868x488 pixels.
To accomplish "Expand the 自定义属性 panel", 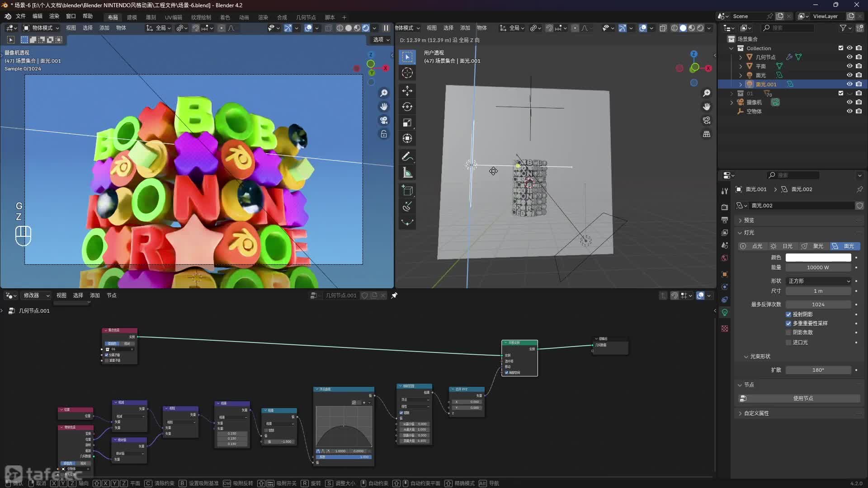I will click(756, 413).
